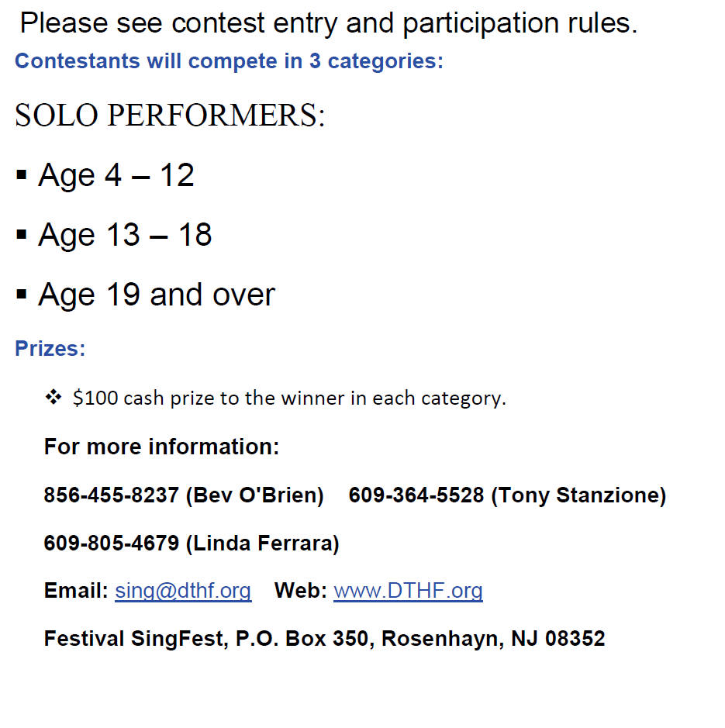The height and width of the screenshot is (728, 725).
Task: Click the bold Email: label
Action: pyautogui.click(x=76, y=591)
